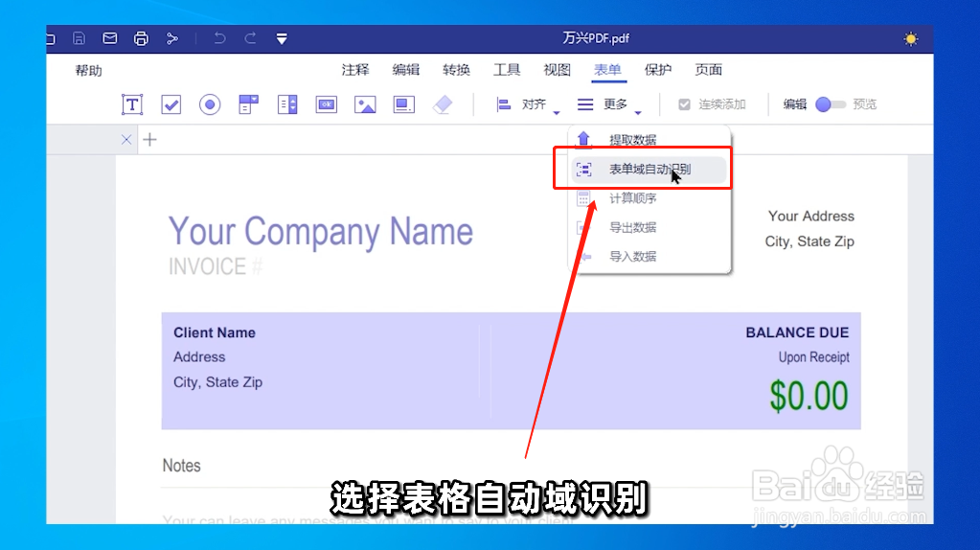
Task: Close the current document tab
Action: tap(126, 139)
